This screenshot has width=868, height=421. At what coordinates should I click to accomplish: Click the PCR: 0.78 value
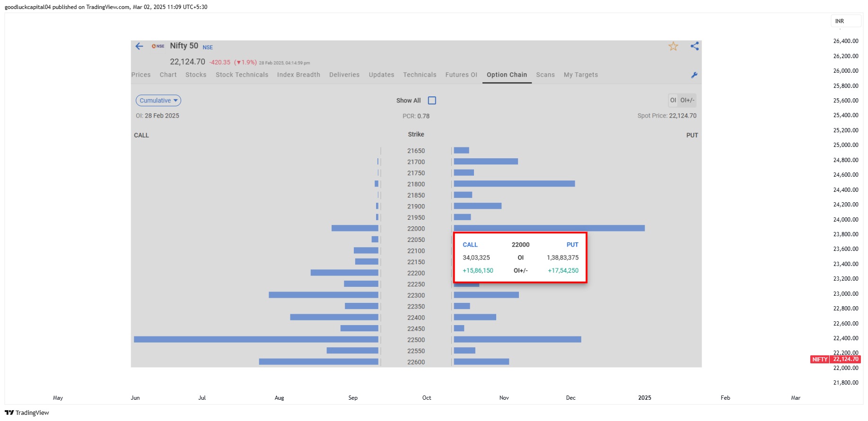click(x=416, y=116)
